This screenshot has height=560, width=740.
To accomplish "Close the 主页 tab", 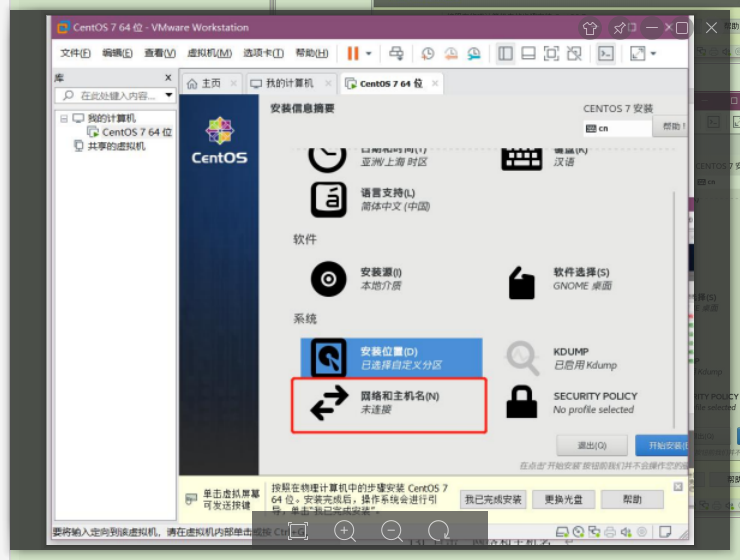I will click(234, 84).
